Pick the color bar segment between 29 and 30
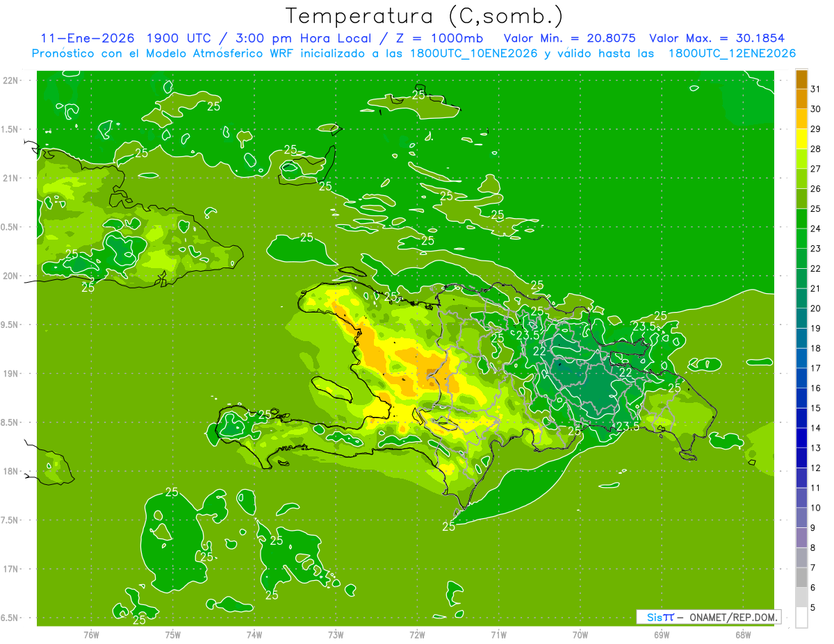The height and width of the screenshot is (644, 834). pyautogui.click(x=801, y=119)
